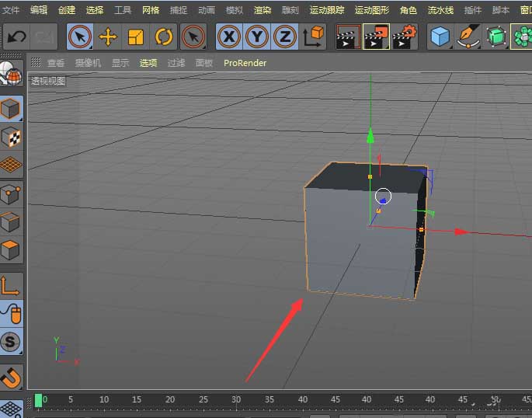Open the 创建 menu
532x418 pixels.
67,10
